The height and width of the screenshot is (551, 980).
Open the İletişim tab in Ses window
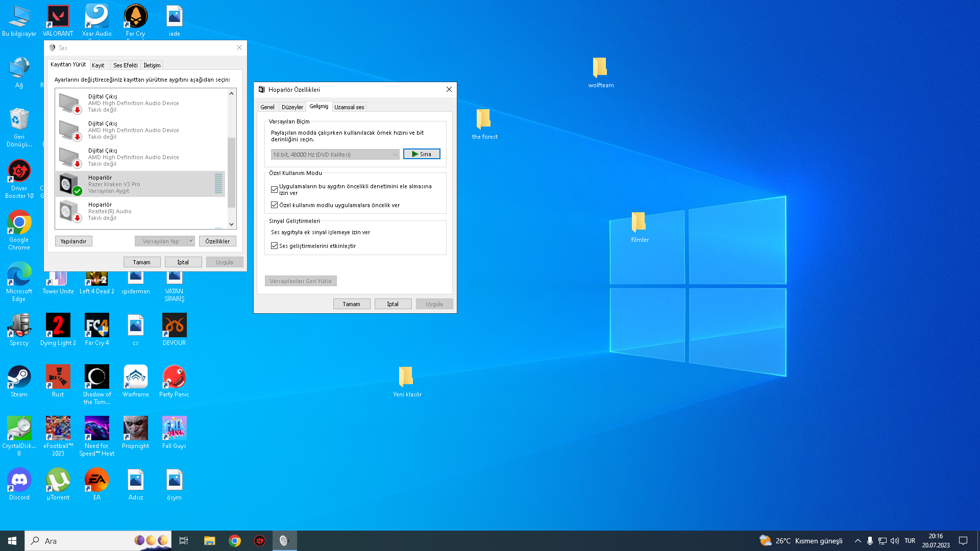pos(152,65)
